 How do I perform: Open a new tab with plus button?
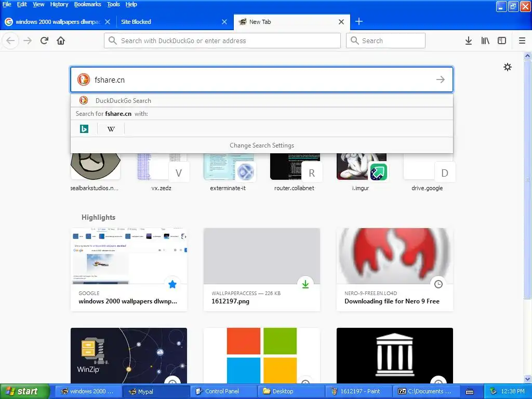[x=359, y=22]
